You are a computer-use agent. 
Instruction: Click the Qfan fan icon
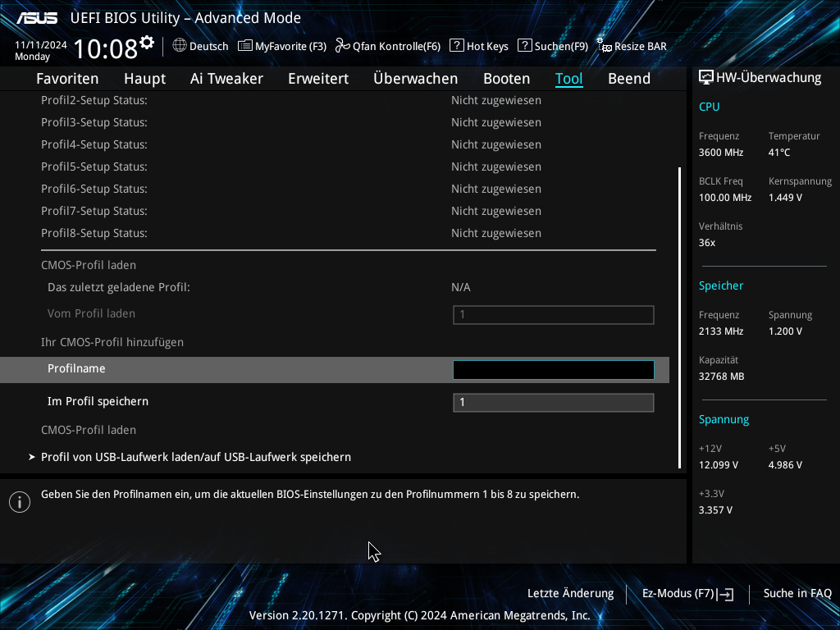coord(342,46)
